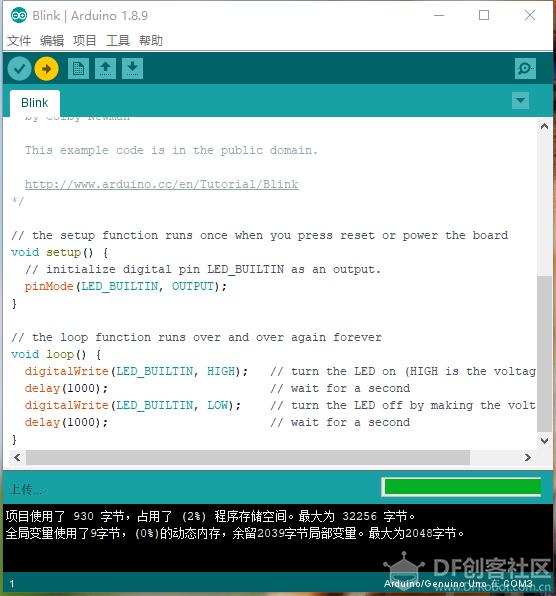
Task: Click the yellow Upload arrow button
Action: [46, 69]
